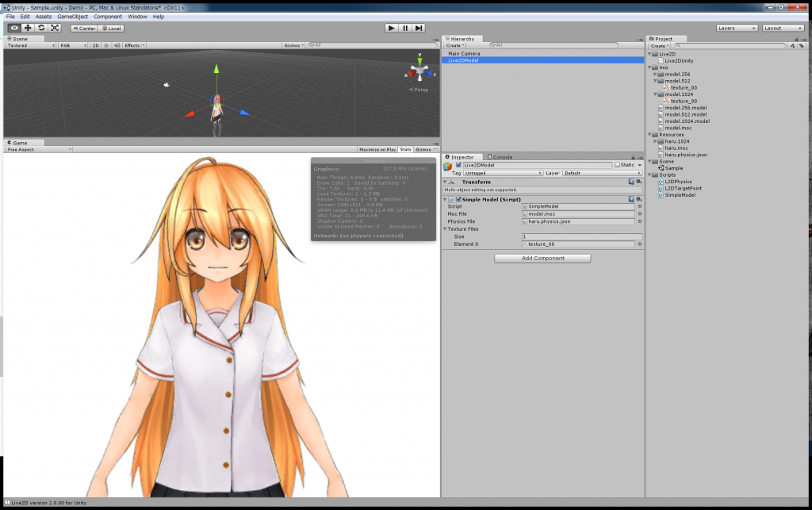This screenshot has height=510, width=812.
Task: Click the Live2DModel name field
Action: [x=537, y=165]
